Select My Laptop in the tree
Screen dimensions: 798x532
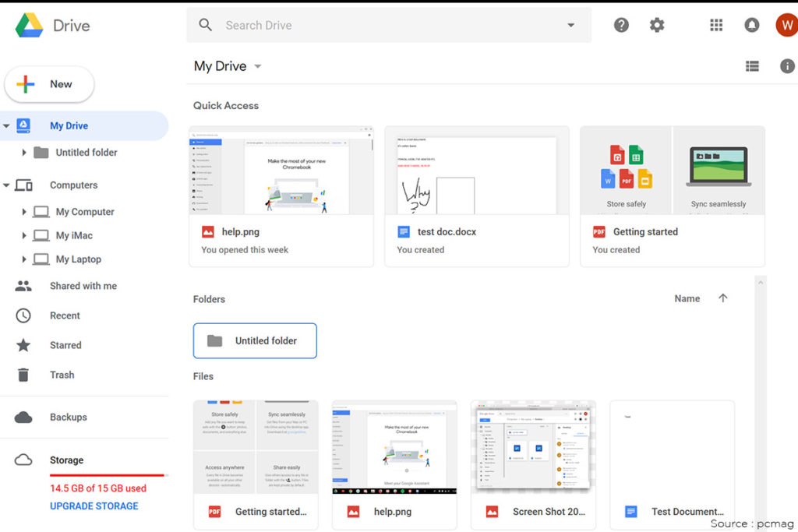coord(79,259)
